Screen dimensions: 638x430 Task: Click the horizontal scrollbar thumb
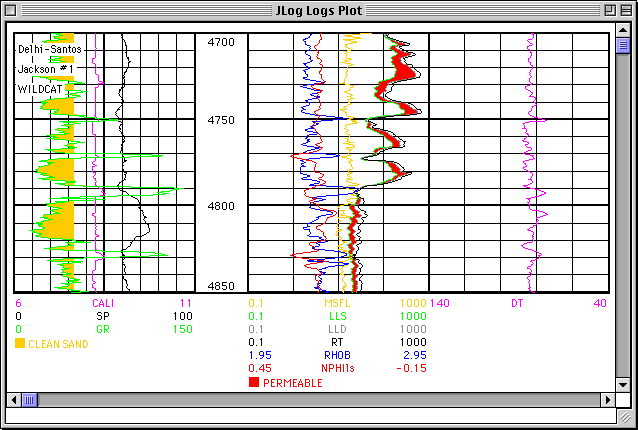point(30,399)
